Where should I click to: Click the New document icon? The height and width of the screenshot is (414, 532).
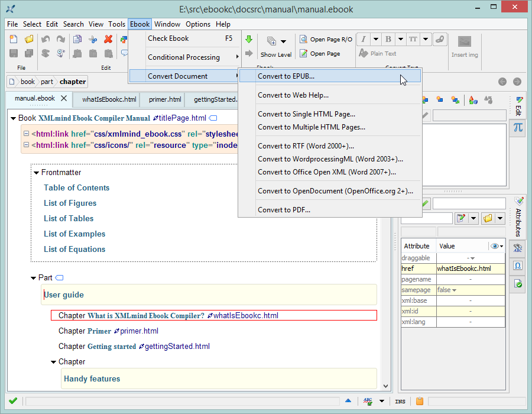14,39
